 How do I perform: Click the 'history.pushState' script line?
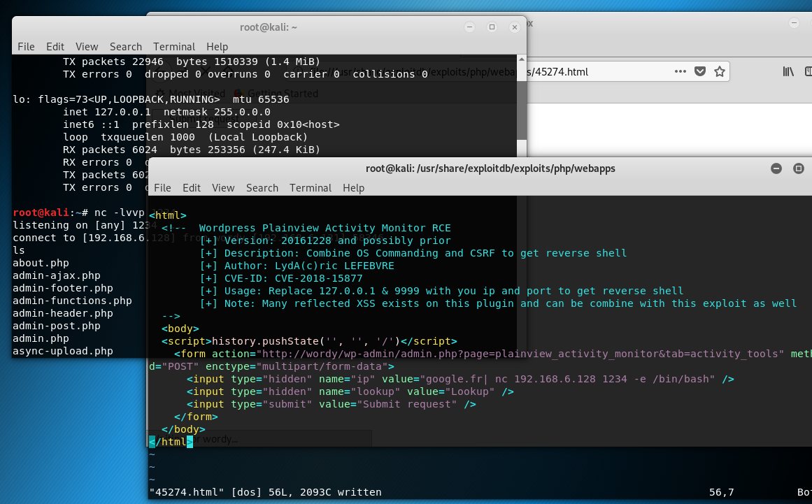point(309,342)
